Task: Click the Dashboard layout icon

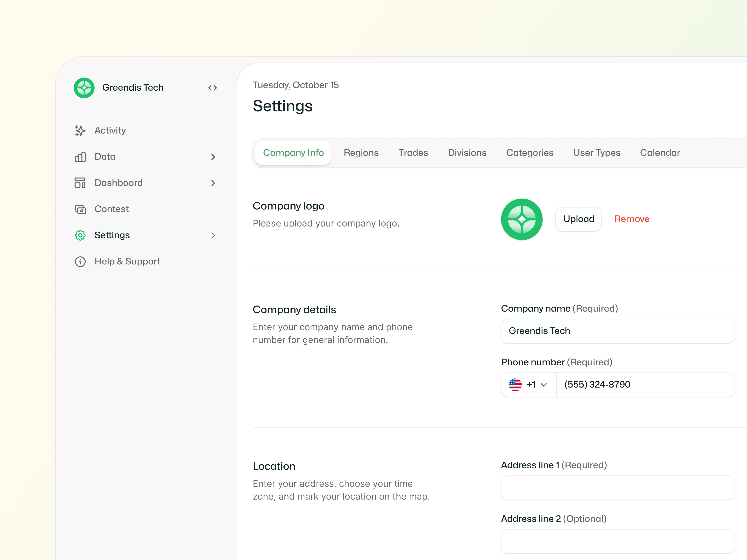Action: coord(80,183)
